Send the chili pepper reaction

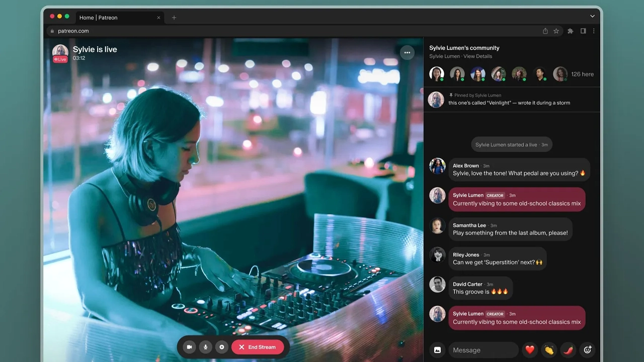568,350
